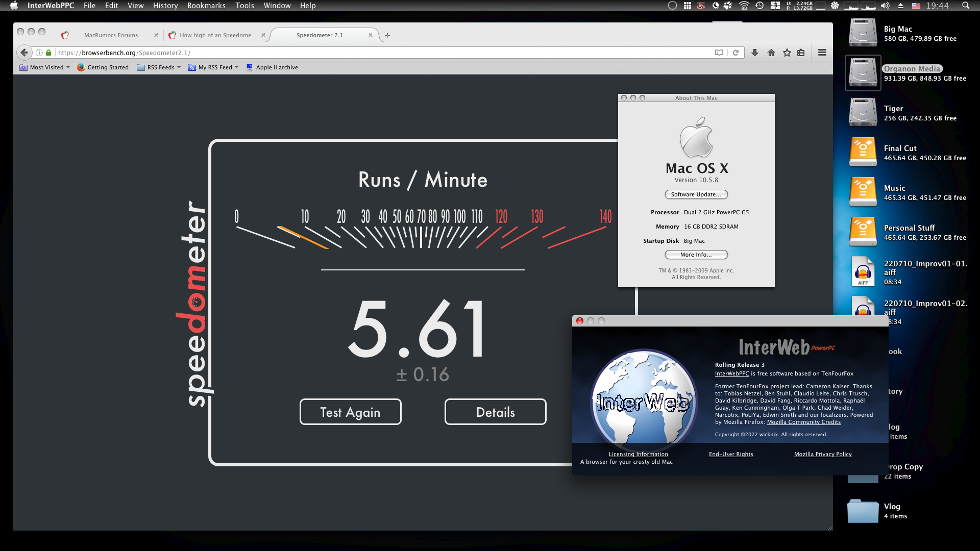The image size is (980, 551).
Task: Click the address bar URL field
Action: pos(357,53)
